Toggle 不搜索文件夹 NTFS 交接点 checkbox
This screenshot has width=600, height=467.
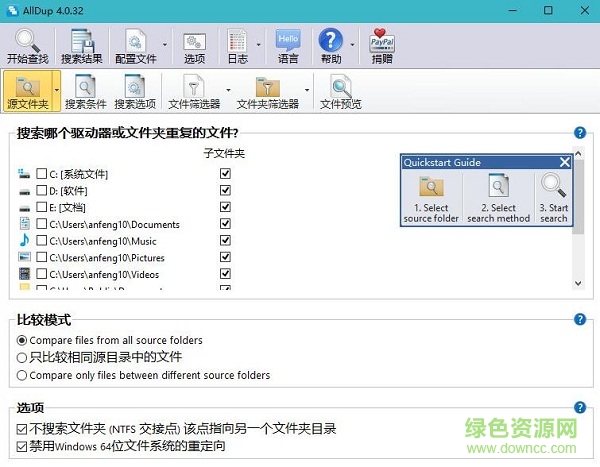coord(22,429)
